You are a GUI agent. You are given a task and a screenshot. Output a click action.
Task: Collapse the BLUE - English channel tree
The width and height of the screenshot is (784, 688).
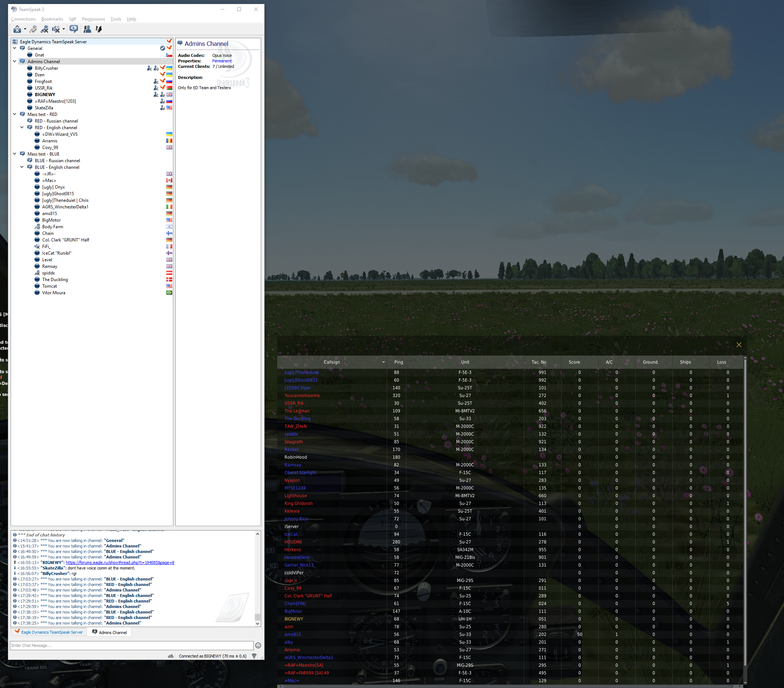pyautogui.click(x=22, y=167)
